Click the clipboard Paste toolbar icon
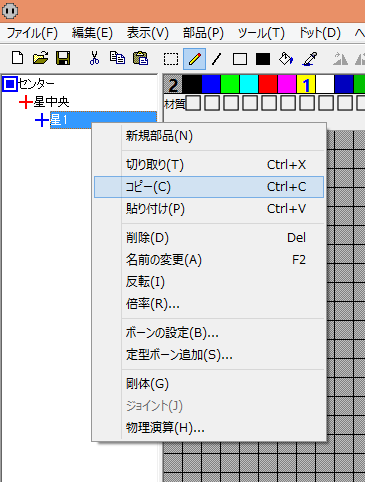Viewport: 365px width, 482px height. (140, 58)
